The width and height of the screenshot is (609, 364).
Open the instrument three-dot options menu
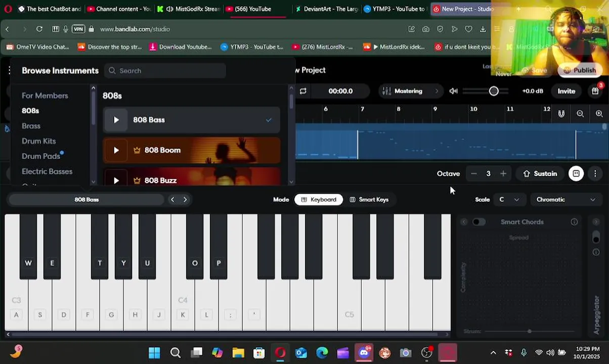pyautogui.click(x=595, y=173)
